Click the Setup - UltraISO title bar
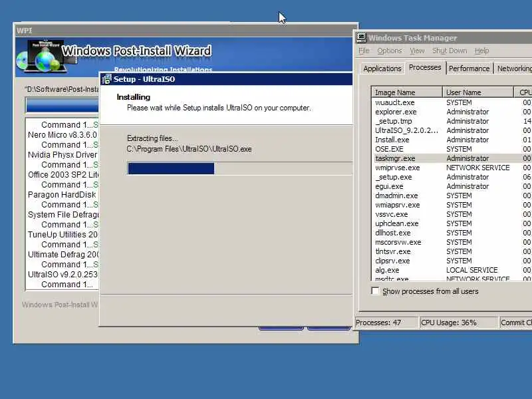Screen dimensions: 532x399 tap(226, 79)
